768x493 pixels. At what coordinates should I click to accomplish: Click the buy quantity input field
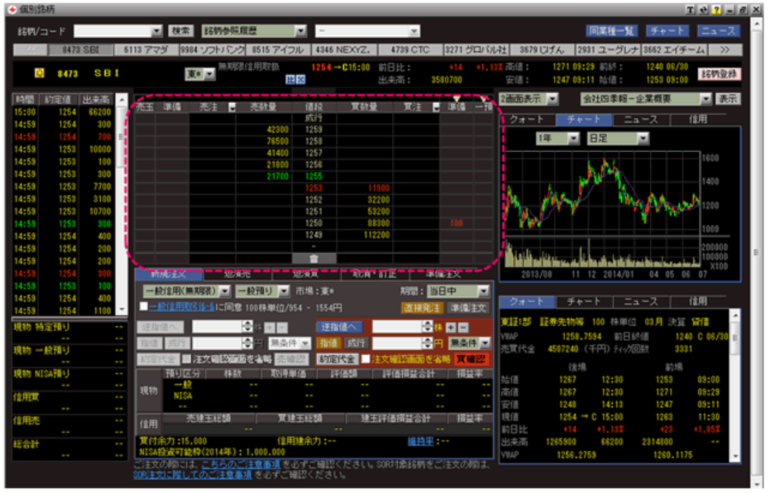[x=397, y=327]
